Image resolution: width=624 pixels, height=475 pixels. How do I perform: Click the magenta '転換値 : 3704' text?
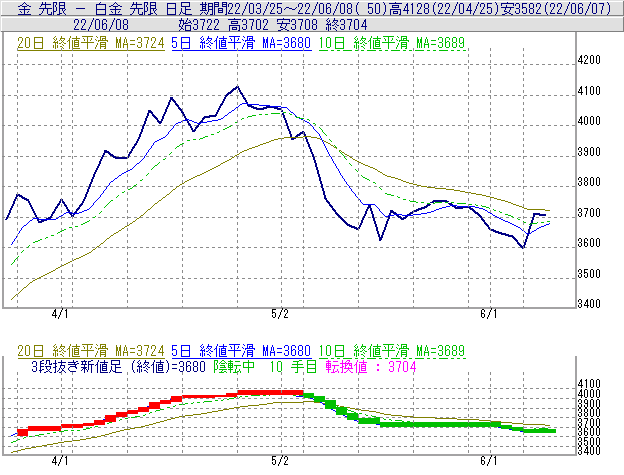point(371,366)
